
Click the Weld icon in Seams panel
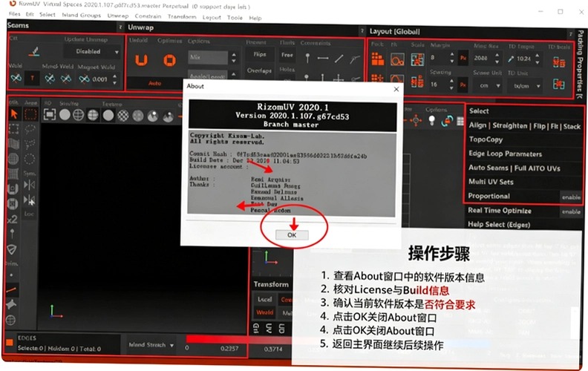tap(16, 78)
